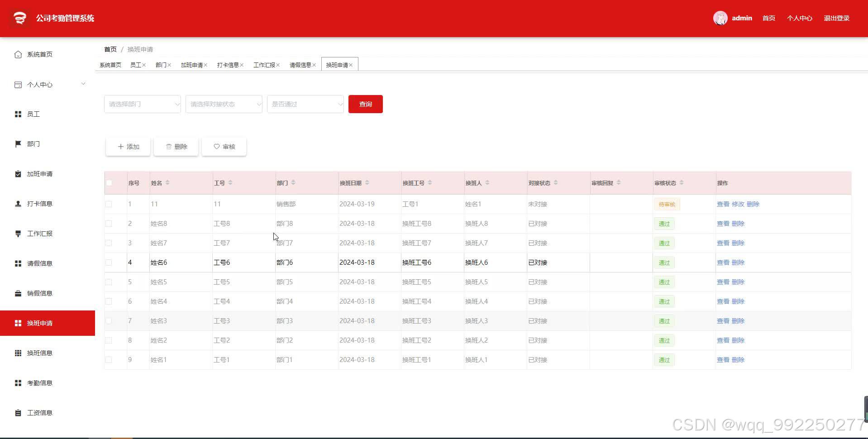868x439 pixels.
Task: Close the 加班申请 tab with its X
Action: [x=205, y=65]
